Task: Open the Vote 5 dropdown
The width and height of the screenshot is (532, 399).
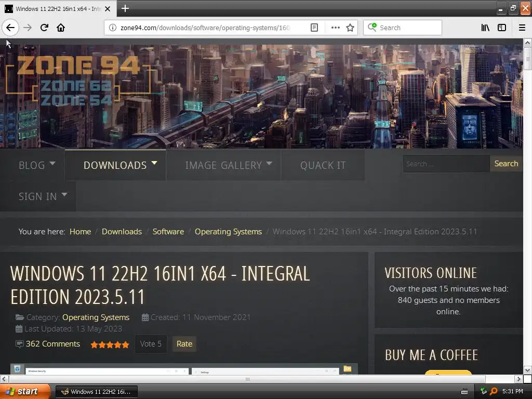Action: tap(151, 344)
